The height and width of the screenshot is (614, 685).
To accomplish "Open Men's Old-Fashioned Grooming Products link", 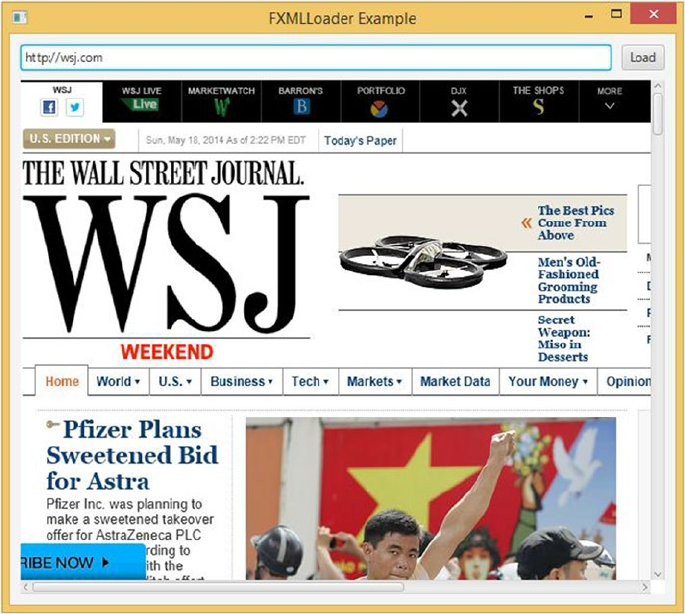I will (x=569, y=281).
